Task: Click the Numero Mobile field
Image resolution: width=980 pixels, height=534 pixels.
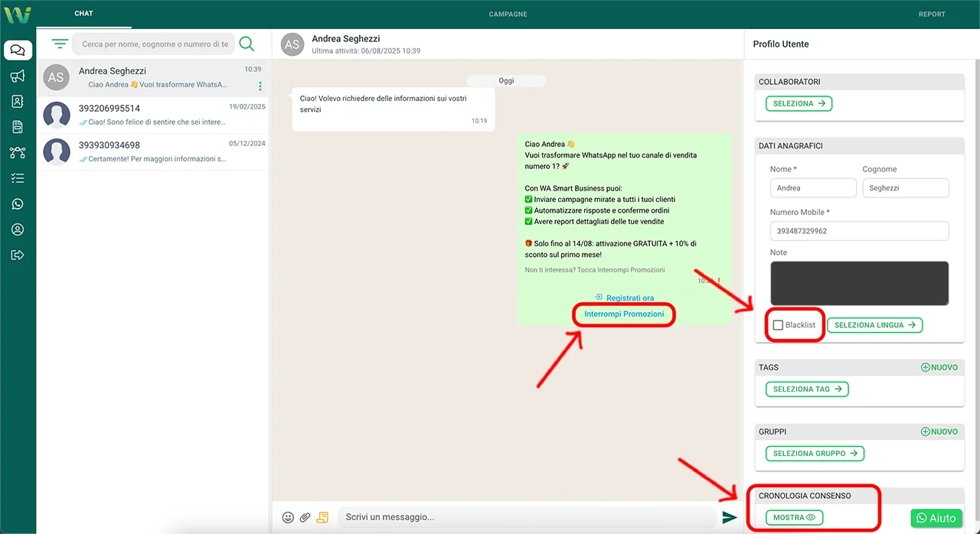Action: coord(860,231)
